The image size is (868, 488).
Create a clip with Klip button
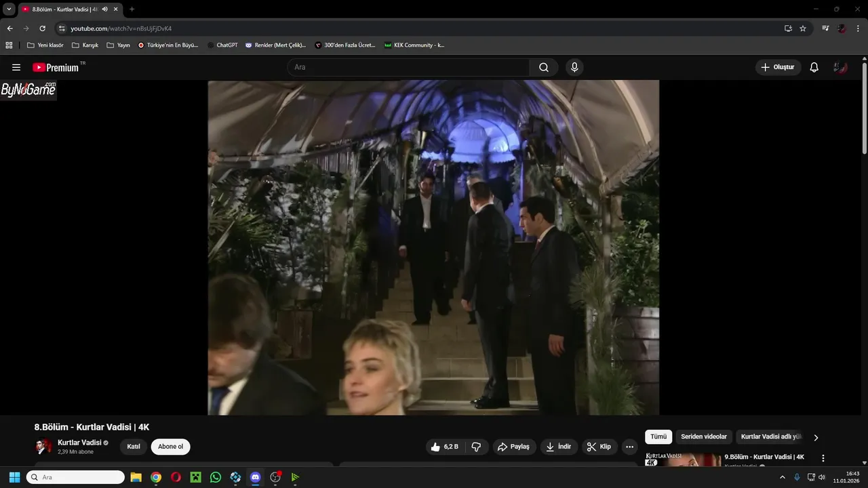tap(599, 447)
